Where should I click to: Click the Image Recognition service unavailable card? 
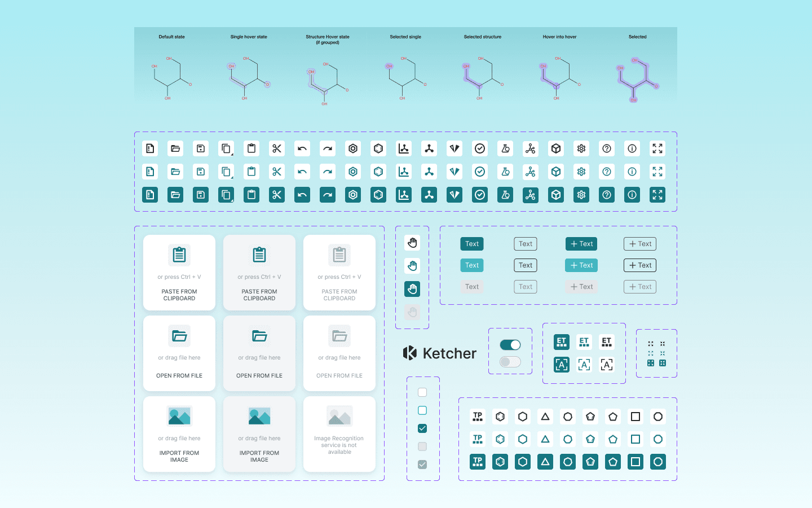pos(339,434)
